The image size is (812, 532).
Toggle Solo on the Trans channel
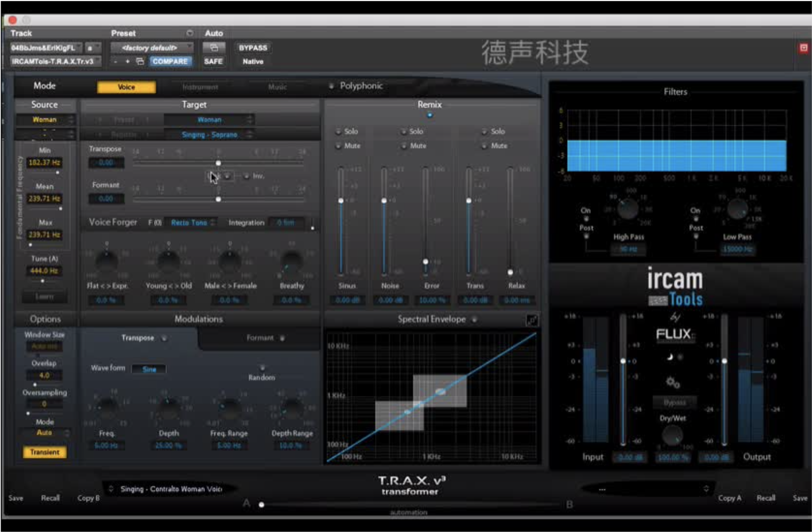(484, 132)
